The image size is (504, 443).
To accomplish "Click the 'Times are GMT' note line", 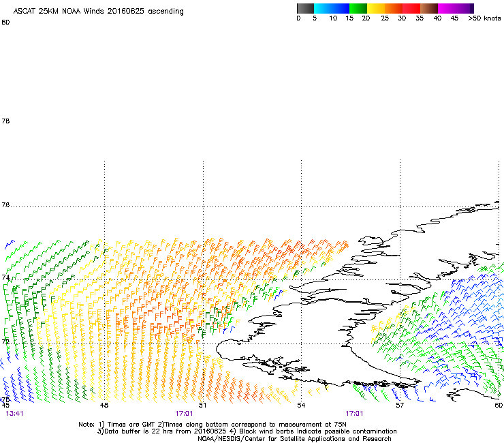I will click(212, 425).
